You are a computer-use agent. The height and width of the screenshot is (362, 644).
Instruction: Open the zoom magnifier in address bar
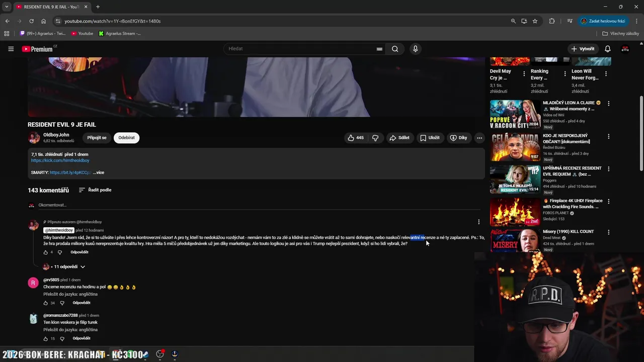click(513, 21)
